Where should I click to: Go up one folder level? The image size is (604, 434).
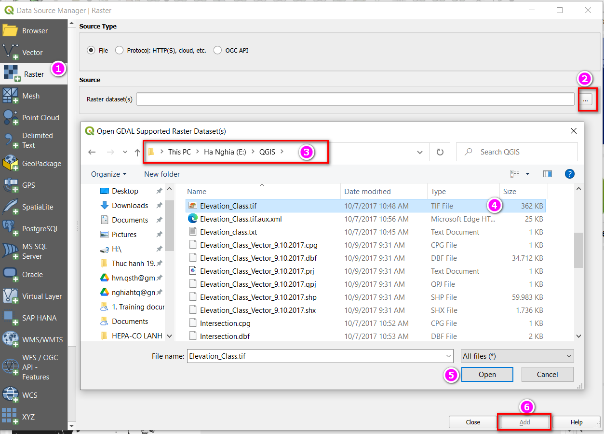tap(138, 152)
